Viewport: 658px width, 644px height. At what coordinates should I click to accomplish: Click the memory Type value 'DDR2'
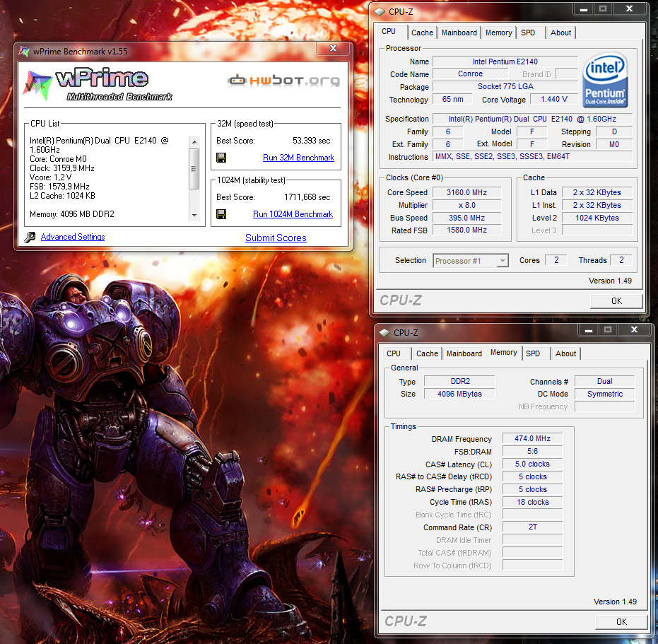pyautogui.click(x=460, y=381)
